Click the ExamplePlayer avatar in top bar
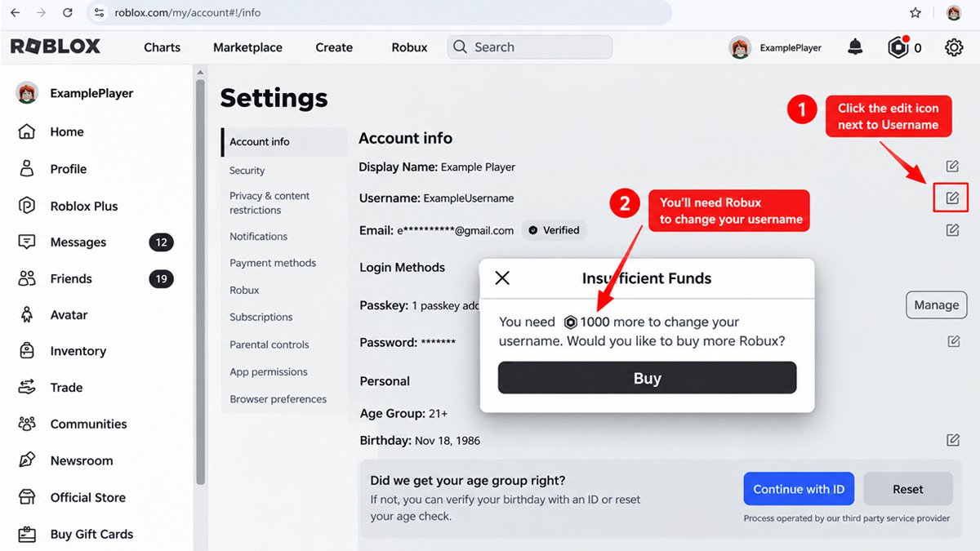 pyautogui.click(x=740, y=47)
